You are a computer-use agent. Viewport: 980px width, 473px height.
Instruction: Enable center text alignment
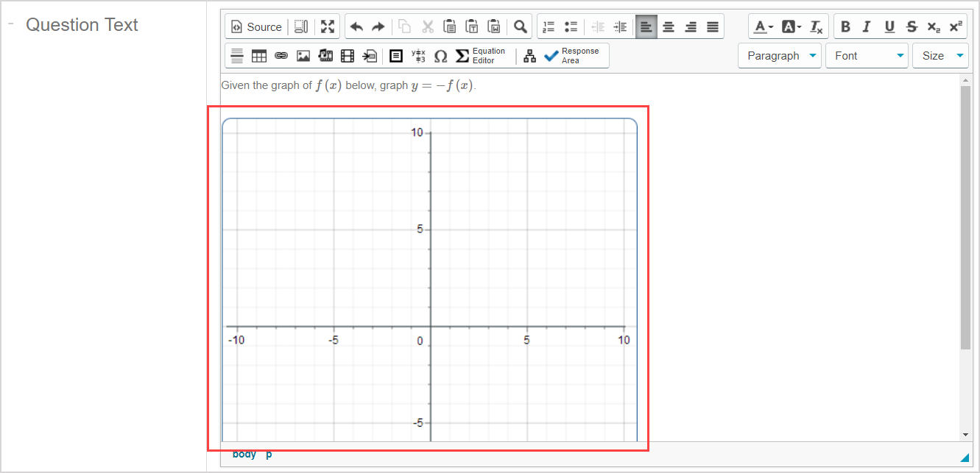pyautogui.click(x=668, y=26)
